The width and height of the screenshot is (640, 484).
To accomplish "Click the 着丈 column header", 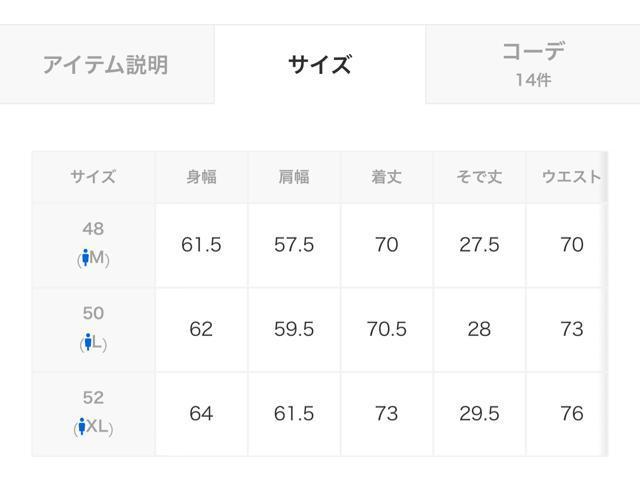I will point(386,177).
